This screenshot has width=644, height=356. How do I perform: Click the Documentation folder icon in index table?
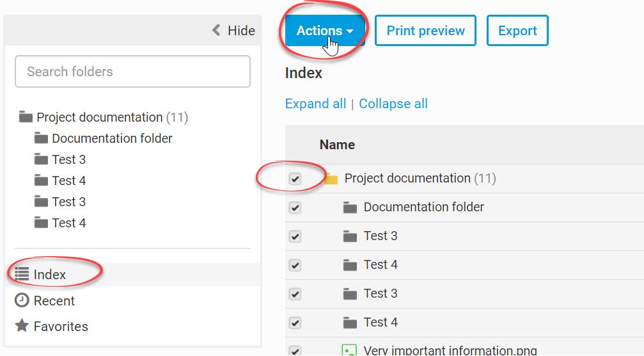point(350,207)
